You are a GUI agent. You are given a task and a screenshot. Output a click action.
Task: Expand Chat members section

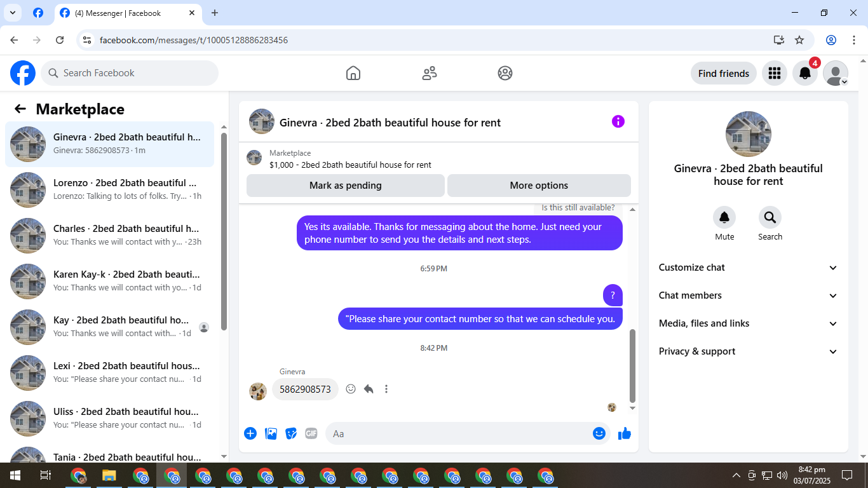[x=749, y=295]
